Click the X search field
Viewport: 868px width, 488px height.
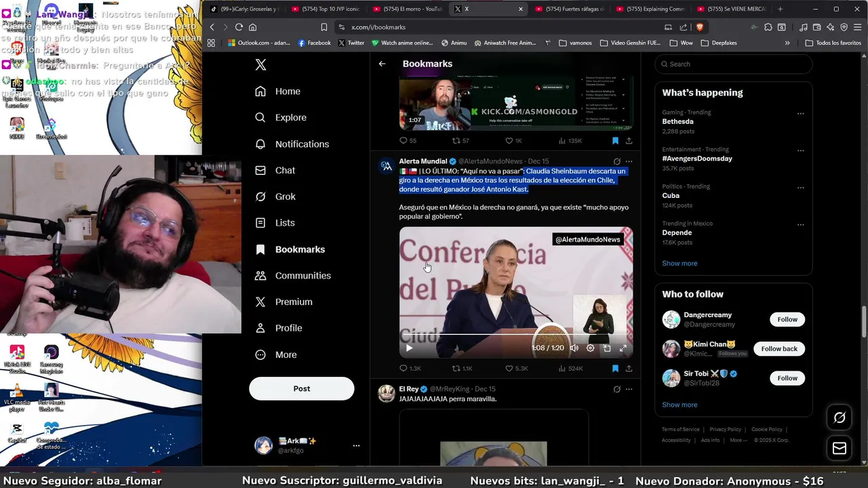coord(733,64)
